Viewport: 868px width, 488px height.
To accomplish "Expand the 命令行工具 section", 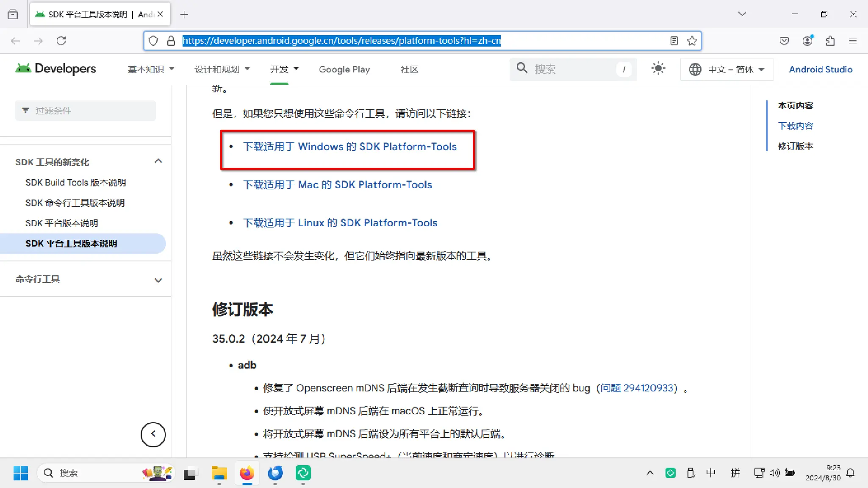I will coord(158,280).
